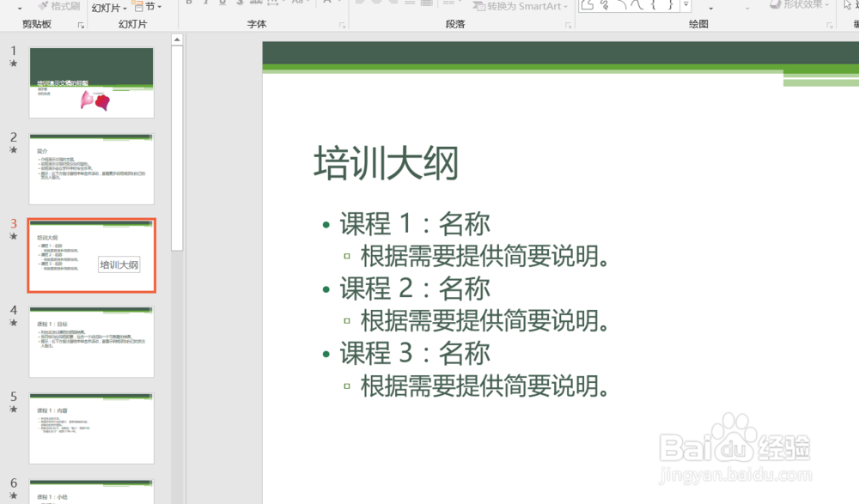Screen dimensions: 859x504
Task: Click slide number 3 in the panel
Action: (14, 223)
